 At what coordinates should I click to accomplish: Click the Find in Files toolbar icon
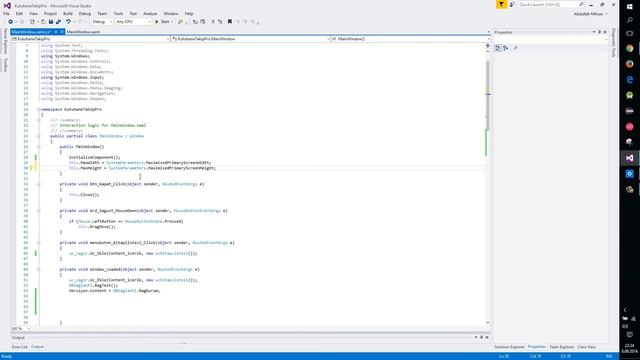180,22
